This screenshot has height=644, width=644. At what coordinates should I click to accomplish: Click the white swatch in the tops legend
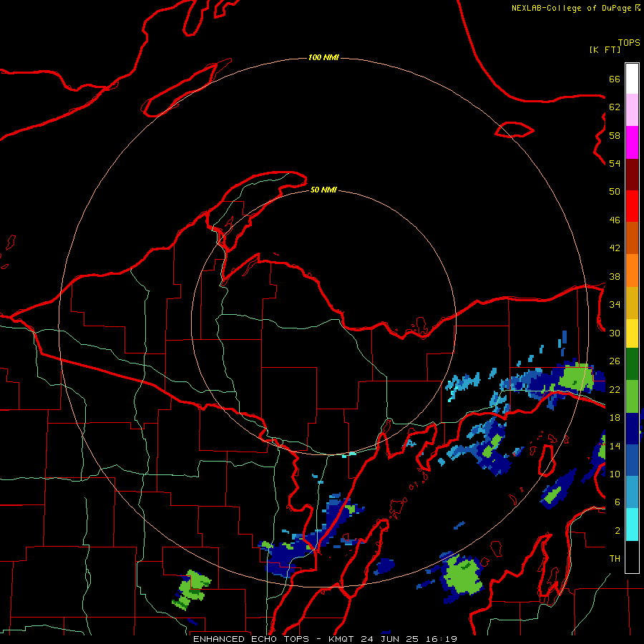[632, 79]
